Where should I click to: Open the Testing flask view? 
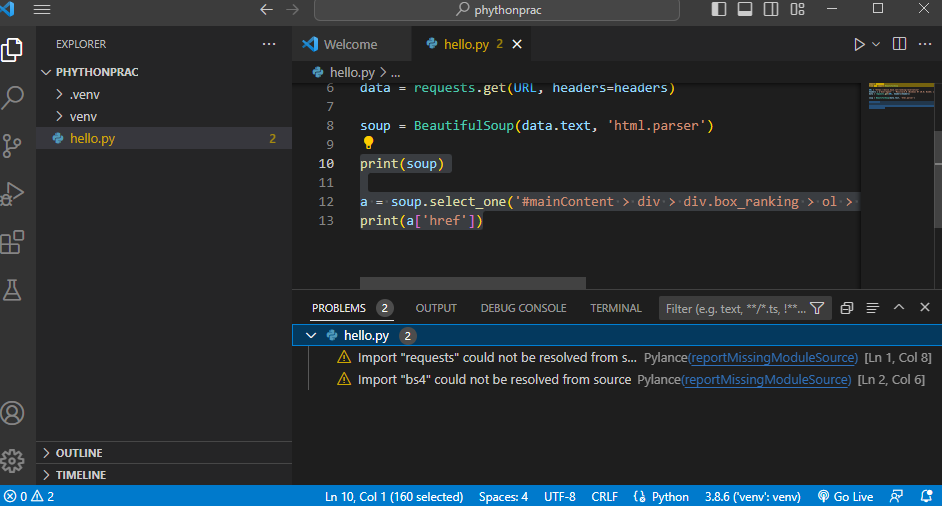click(x=12, y=290)
